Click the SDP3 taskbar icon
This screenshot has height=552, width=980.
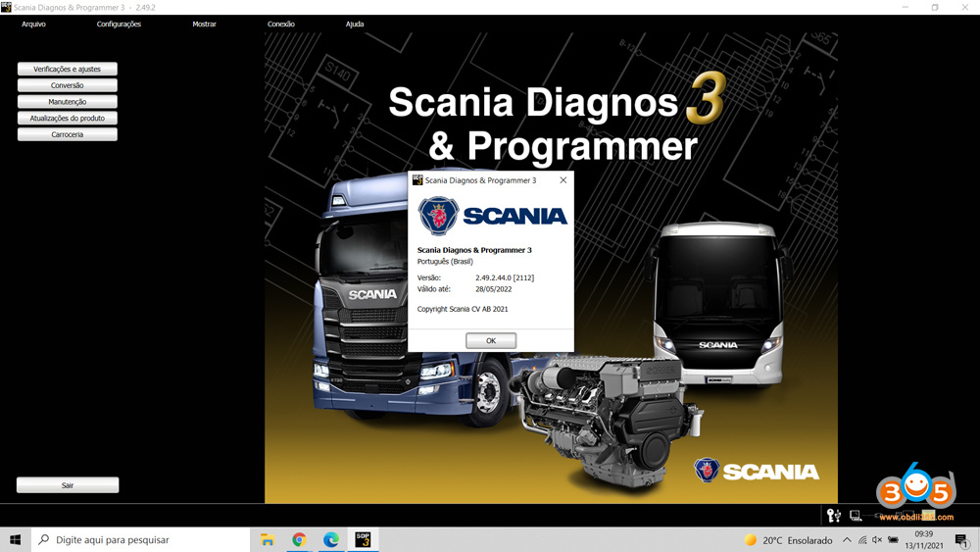(x=363, y=540)
